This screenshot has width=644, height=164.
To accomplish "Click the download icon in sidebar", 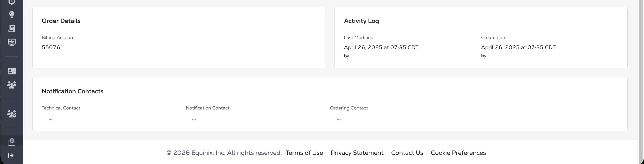I will [x=12, y=141].
